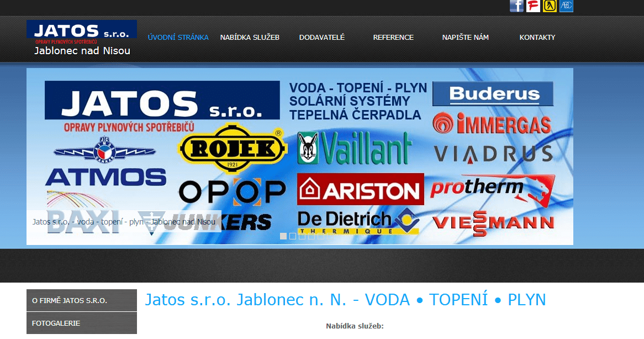Viewport: 644px width, 339px height.
Task: Go to Úvodní stránka menu item
Action: (x=178, y=38)
